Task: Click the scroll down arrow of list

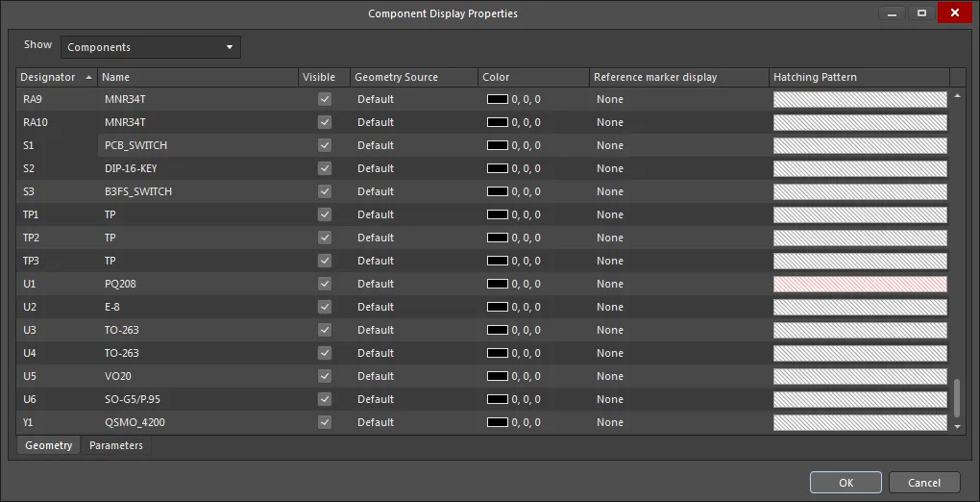Action: click(958, 426)
